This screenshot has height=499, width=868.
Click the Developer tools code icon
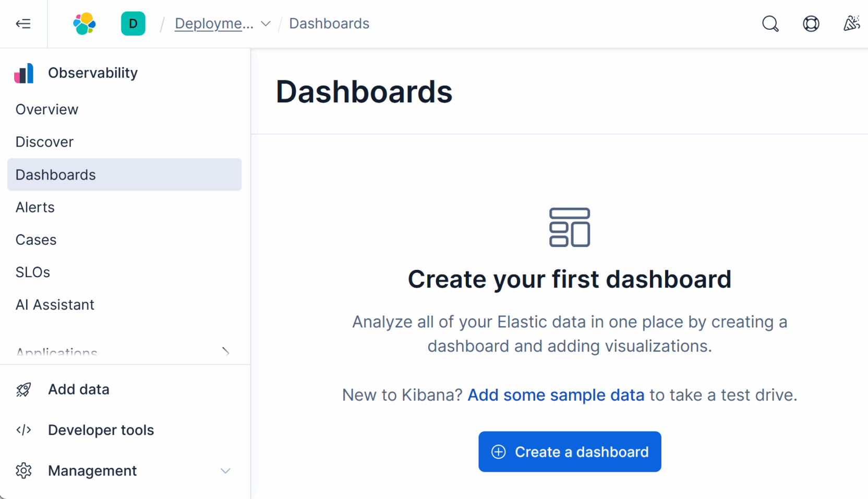click(x=23, y=430)
